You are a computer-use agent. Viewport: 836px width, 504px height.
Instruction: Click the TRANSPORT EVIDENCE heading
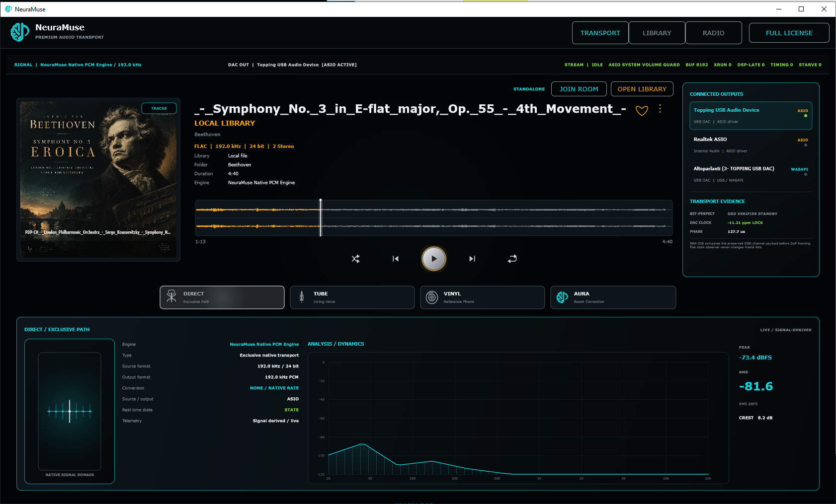tap(717, 202)
